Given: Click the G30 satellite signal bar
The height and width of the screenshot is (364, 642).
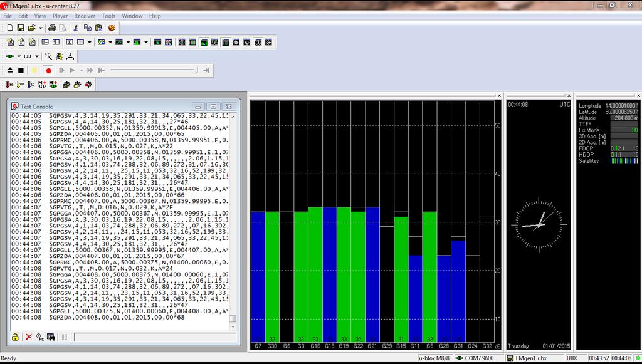Looking at the screenshot, I should [272, 277].
